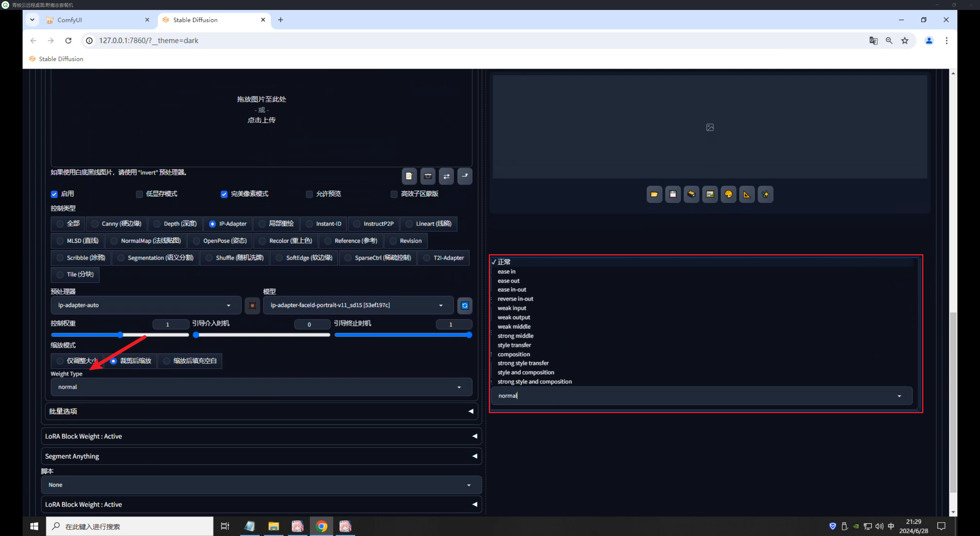Click the sparkle upscale icon

coord(765,194)
